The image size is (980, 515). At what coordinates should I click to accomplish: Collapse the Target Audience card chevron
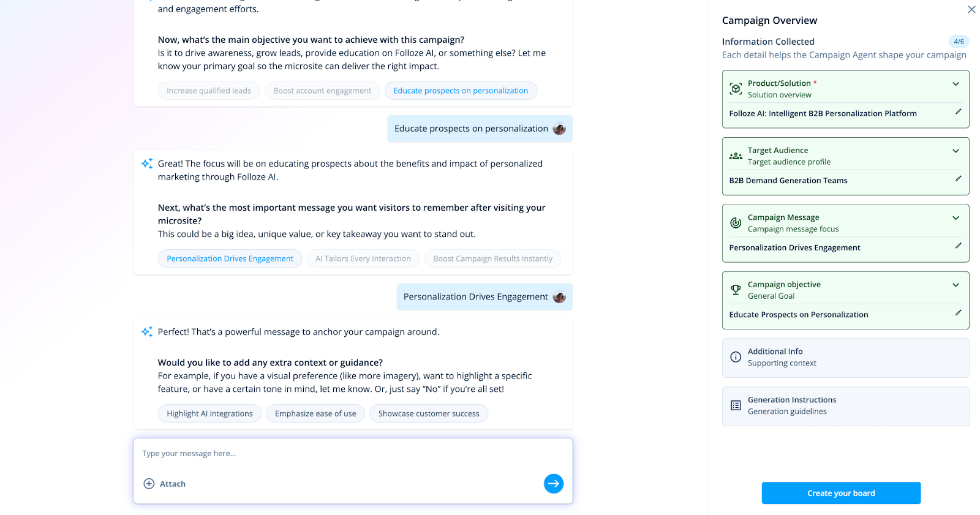(956, 151)
